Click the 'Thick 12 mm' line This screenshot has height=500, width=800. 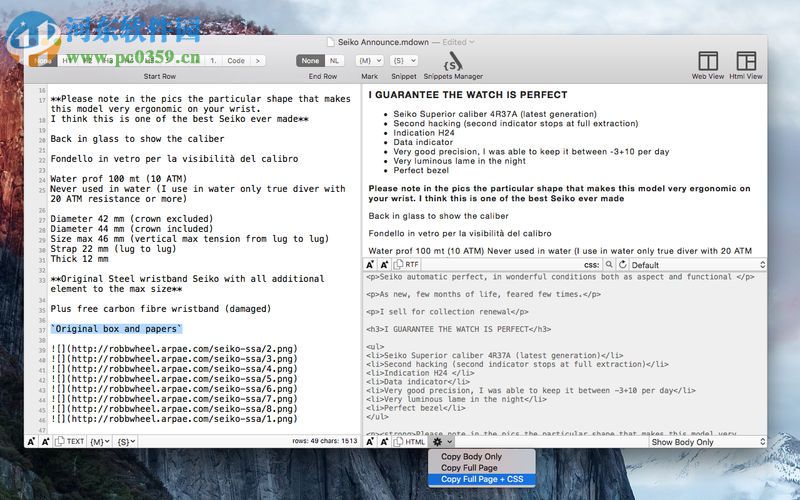click(x=79, y=259)
